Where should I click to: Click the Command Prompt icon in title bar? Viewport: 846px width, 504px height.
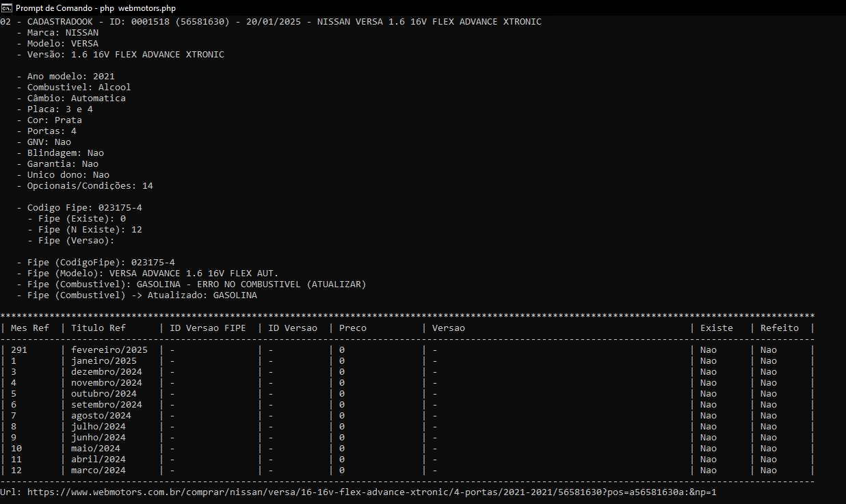7,8
